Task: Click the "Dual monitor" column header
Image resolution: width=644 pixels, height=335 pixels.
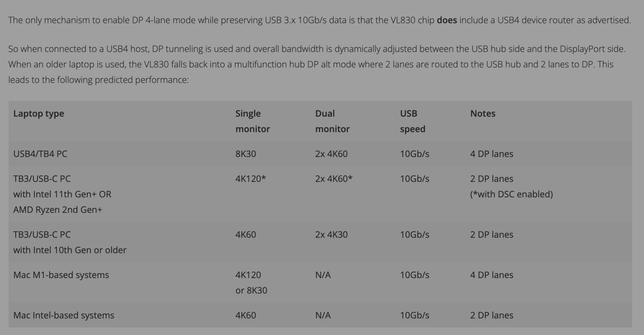Action: click(x=332, y=121)
